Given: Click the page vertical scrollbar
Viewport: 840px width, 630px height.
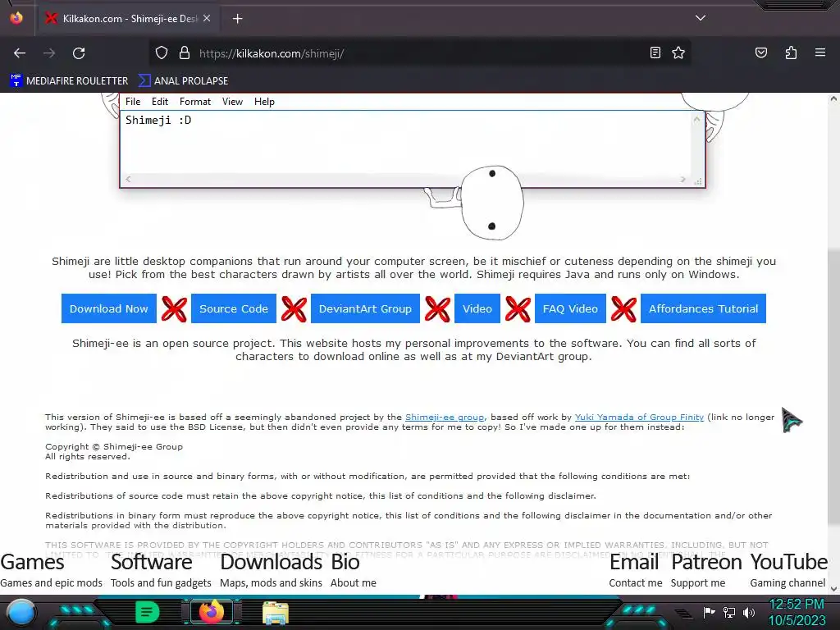Looking at the screenshot, I should [833, 386].
